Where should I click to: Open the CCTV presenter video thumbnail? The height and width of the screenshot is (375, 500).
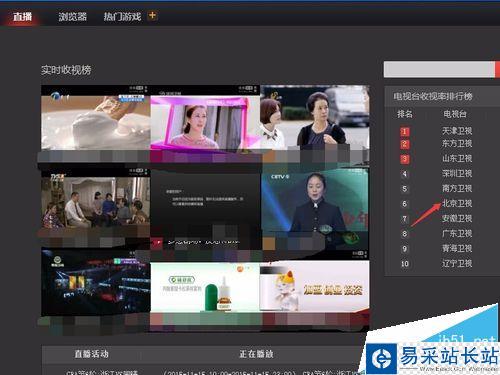pyautogui.click(x=315, y=202)
